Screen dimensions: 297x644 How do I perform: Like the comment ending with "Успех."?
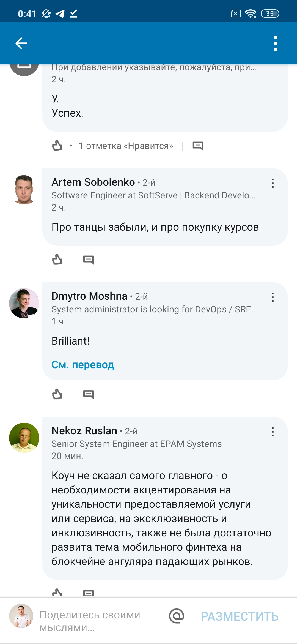point(57,146)
